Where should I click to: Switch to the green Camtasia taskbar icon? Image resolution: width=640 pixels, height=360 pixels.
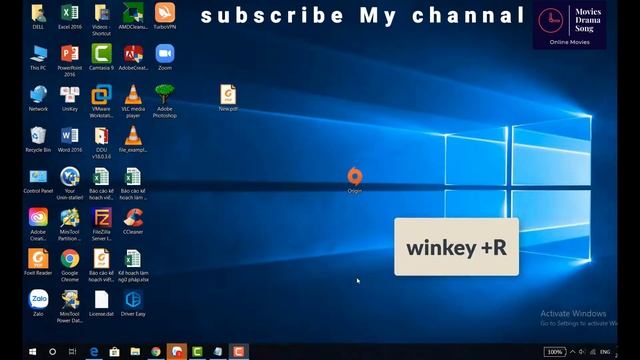198,351
